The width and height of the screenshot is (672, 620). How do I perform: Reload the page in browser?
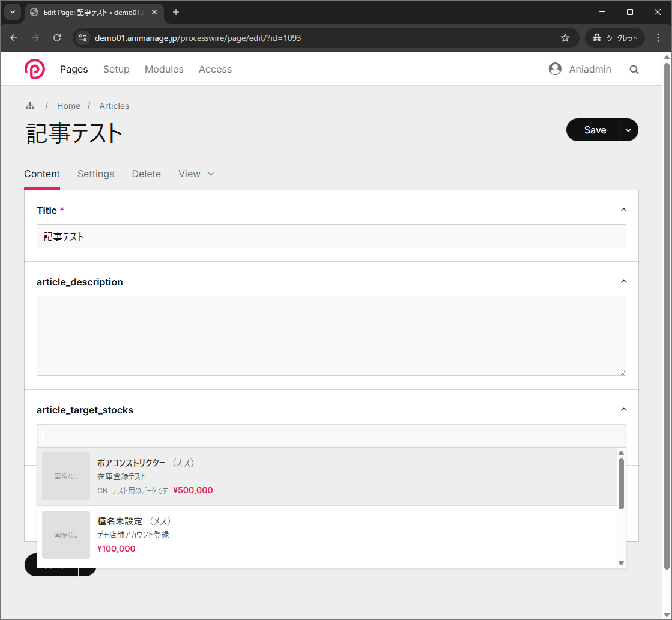pyautogui.click(x=57, y=38)
